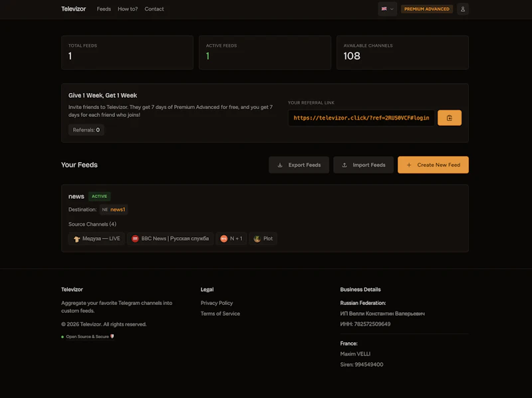The height and width of the screenshot is (398, 532).
Task: Click the footer Legal heading
Action: pos(207,290)
